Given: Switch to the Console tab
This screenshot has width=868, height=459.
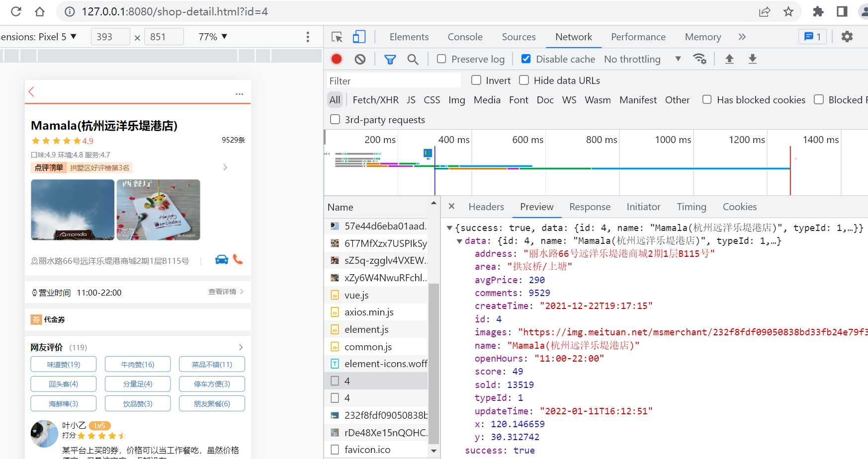Looking at the screenshot, I should (465, 37).
